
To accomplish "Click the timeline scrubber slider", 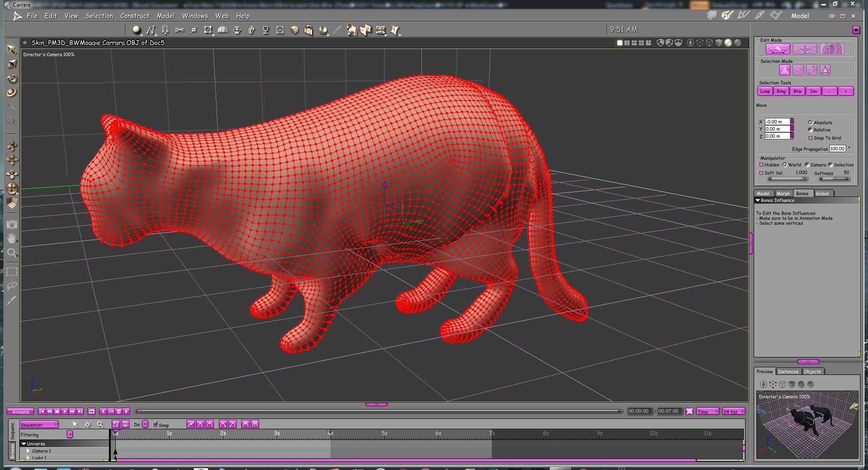I will (x=379, y=411).
